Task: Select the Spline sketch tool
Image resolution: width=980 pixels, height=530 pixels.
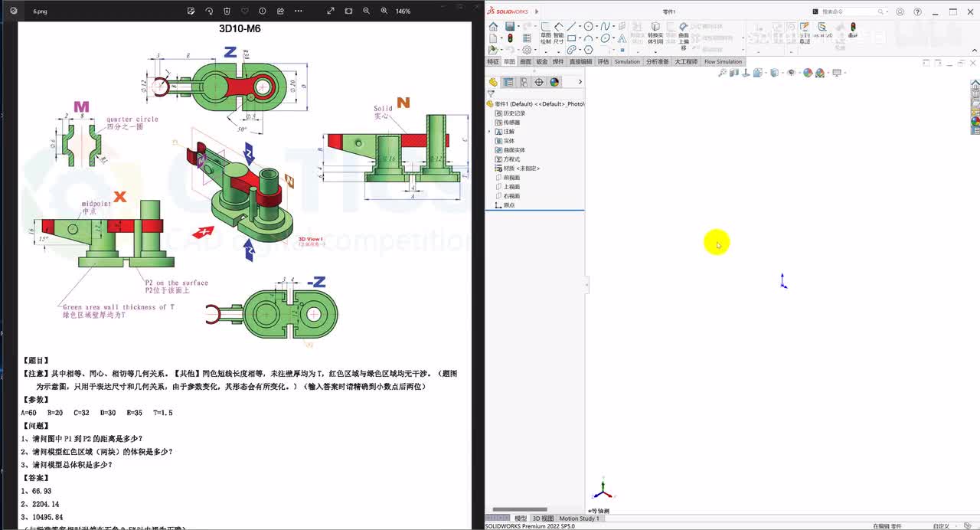Action: point(606,26)
